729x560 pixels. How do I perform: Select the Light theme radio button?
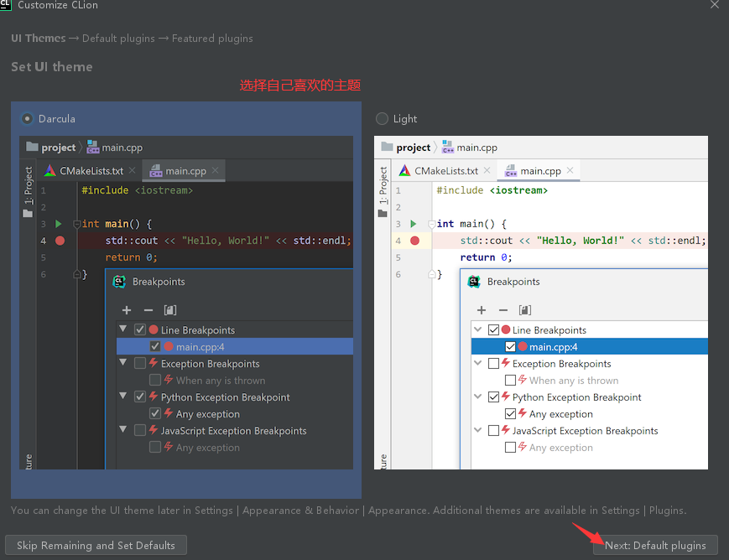tap(383, 119)
